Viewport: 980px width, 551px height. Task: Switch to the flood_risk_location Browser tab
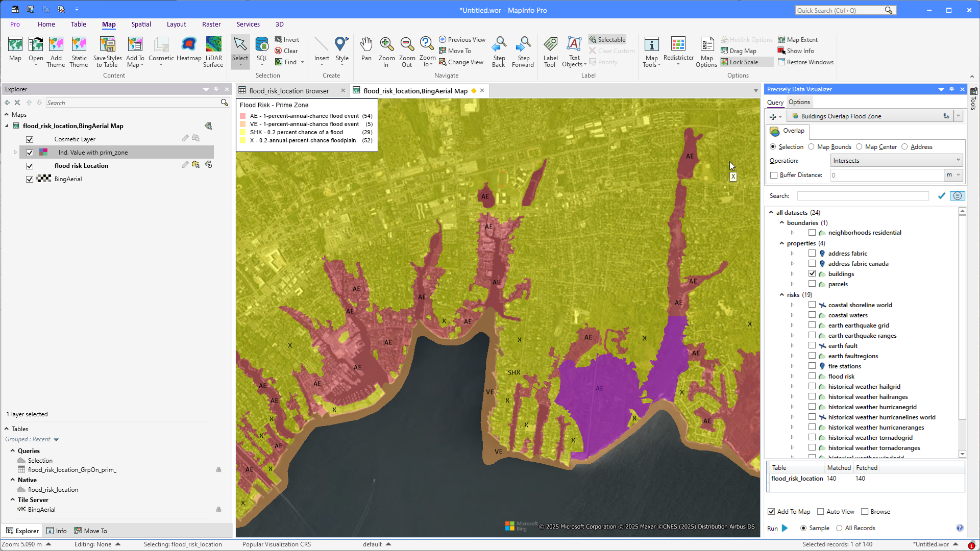click(288, 91)
